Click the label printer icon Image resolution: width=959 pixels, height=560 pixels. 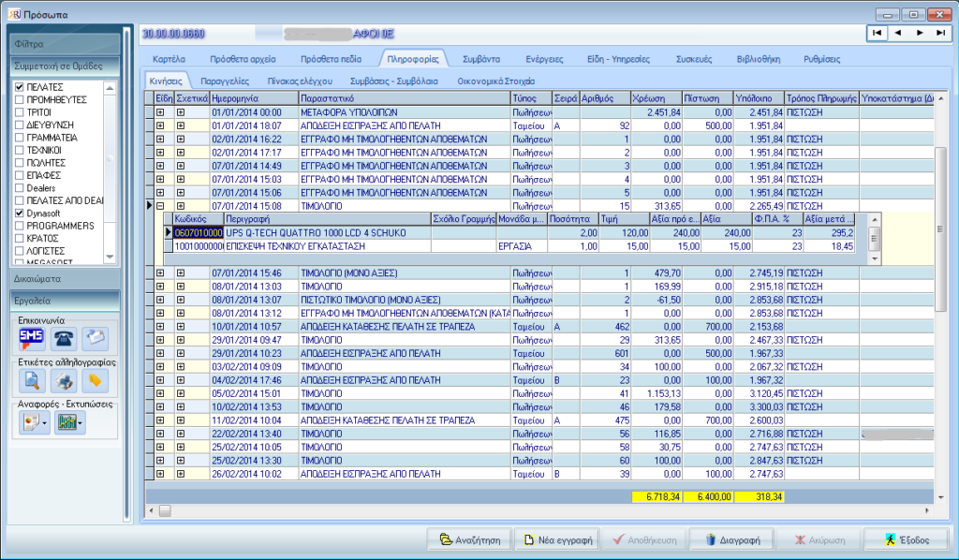(x=64, y=381)
